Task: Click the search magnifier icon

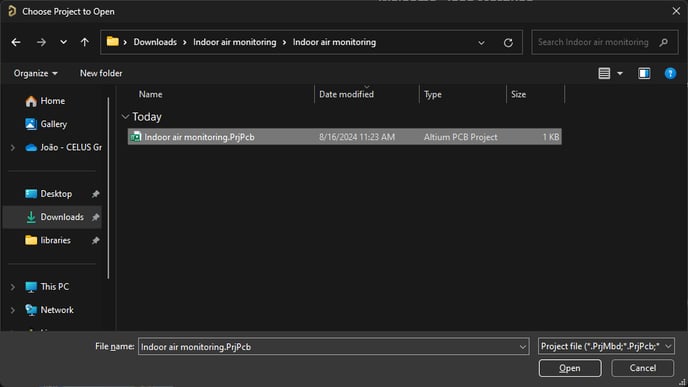Action: (x=663, y=42)
